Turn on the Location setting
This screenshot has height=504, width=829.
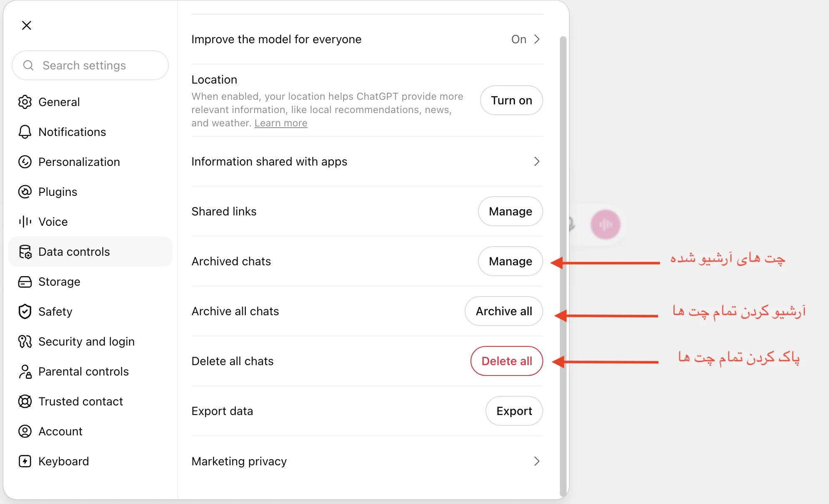tap(511, 100)
